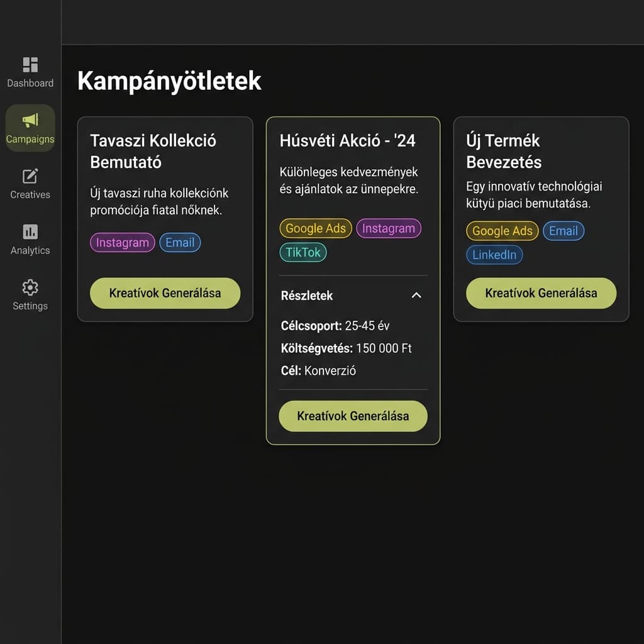Image resolution: width=644 pixels, height=644 pixels.
Task: Open the Dashboard panel icon
Action: coord(30,64)
